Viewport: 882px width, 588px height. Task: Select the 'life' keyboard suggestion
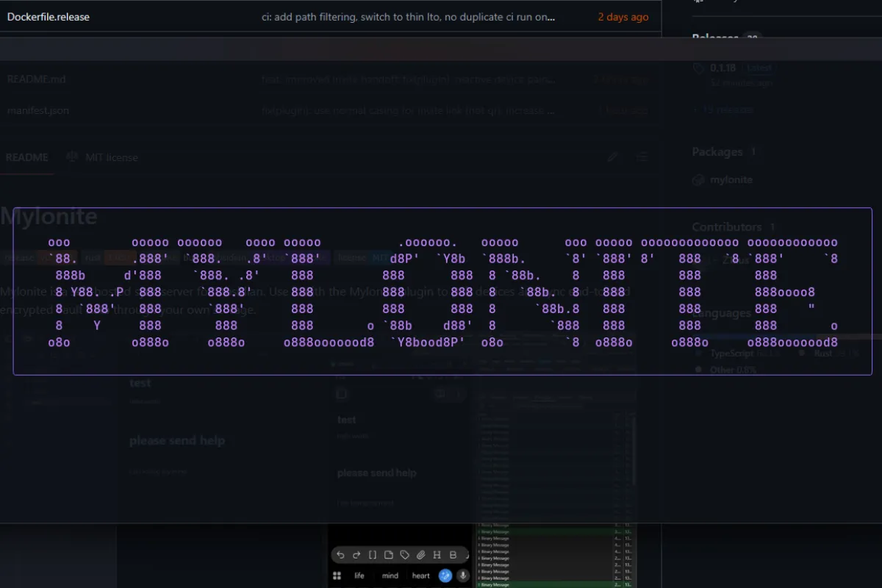tap(359, 576)
